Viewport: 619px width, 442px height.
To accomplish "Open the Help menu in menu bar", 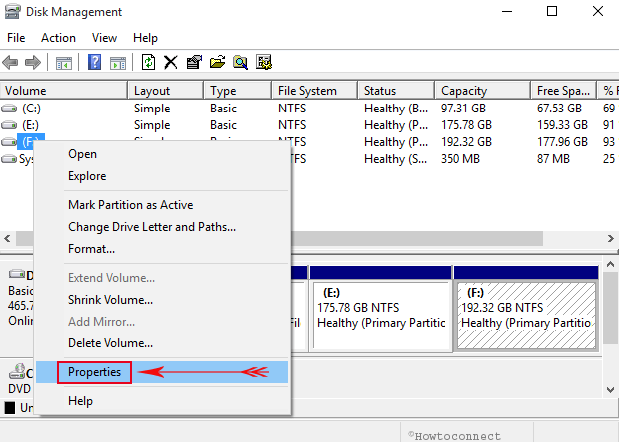I will 145,38.
